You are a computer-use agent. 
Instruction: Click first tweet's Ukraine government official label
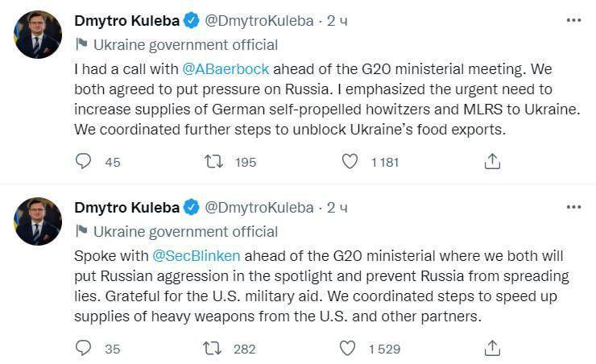[185, 44]
